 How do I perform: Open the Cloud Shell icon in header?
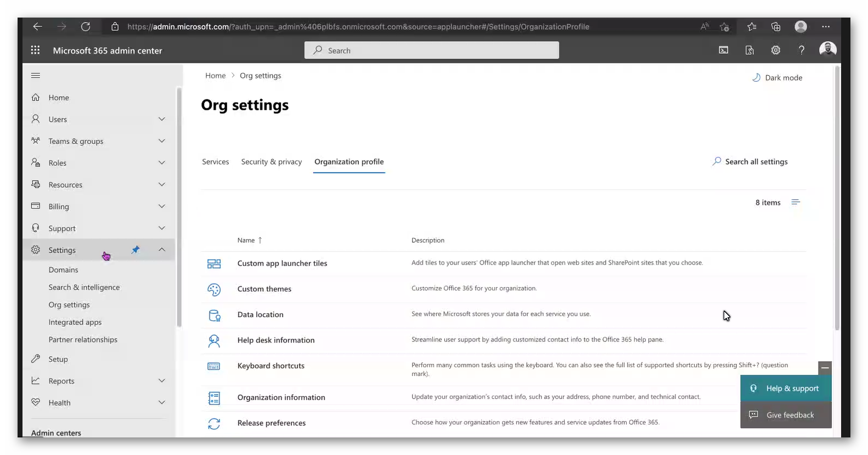pyautogui.click(x=724, y=50)
